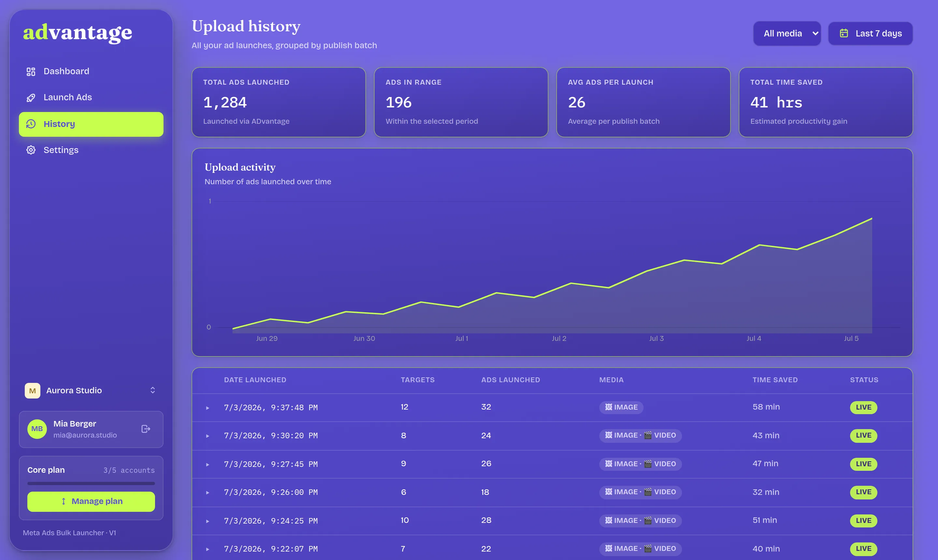The height and width of the screenshot is (560, 938).
Task: Go to the Dashboard page
Action: (x=91, y=71)
